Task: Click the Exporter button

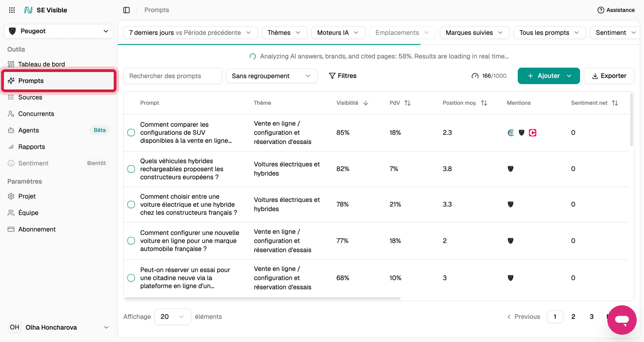Action: (x=609, y=76)
